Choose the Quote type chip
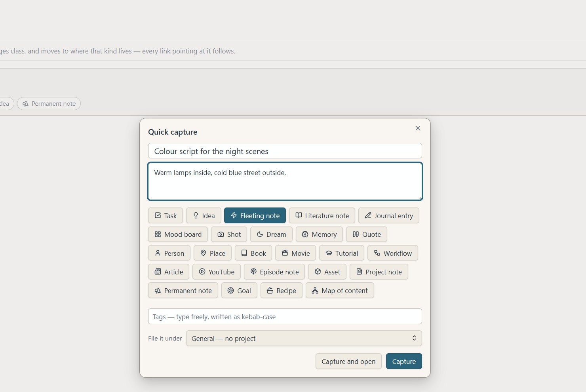Screen dimensions: 586x392 click(367, 234)
